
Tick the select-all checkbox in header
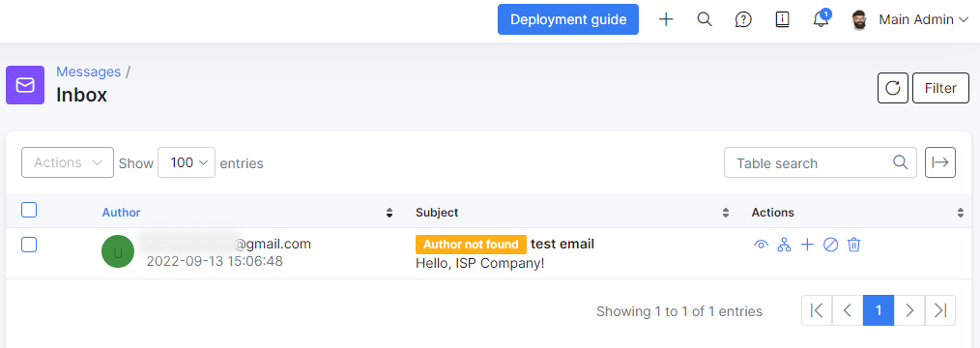[29, 210]
